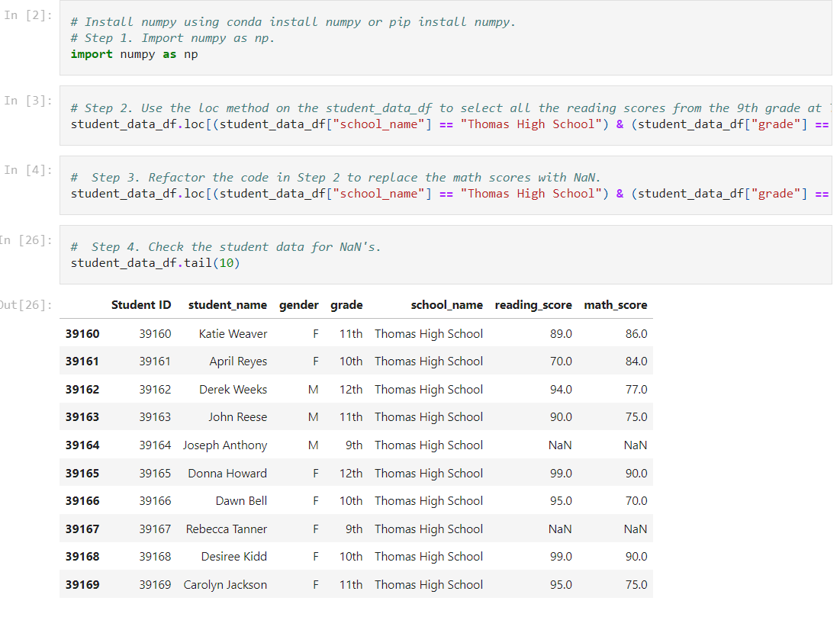Click the import numpy as np code line

(134, 54)
